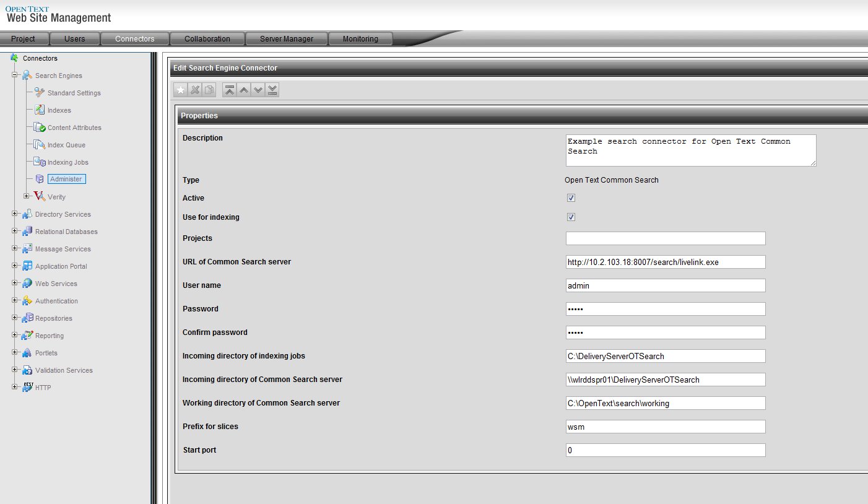Click into the Password field
Image resolution: width=868 pixels, height=504 pixels.
pyautogui.click(x=666, y=309)
